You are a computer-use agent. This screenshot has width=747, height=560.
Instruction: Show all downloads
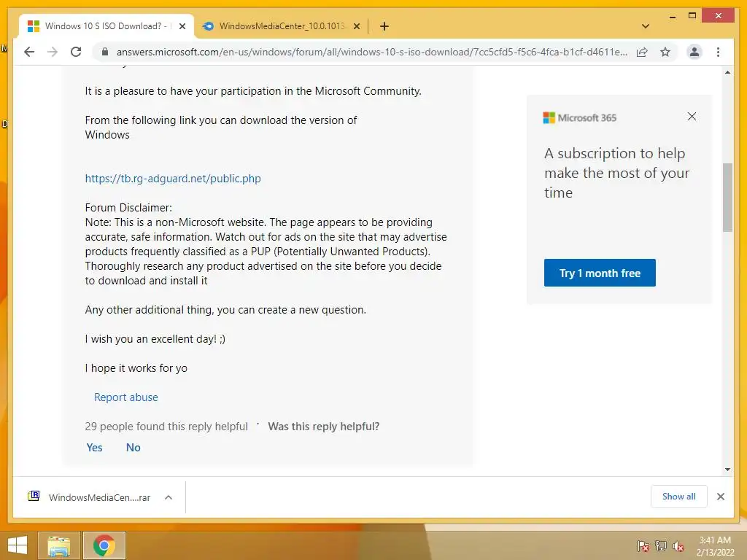[678, 497]
